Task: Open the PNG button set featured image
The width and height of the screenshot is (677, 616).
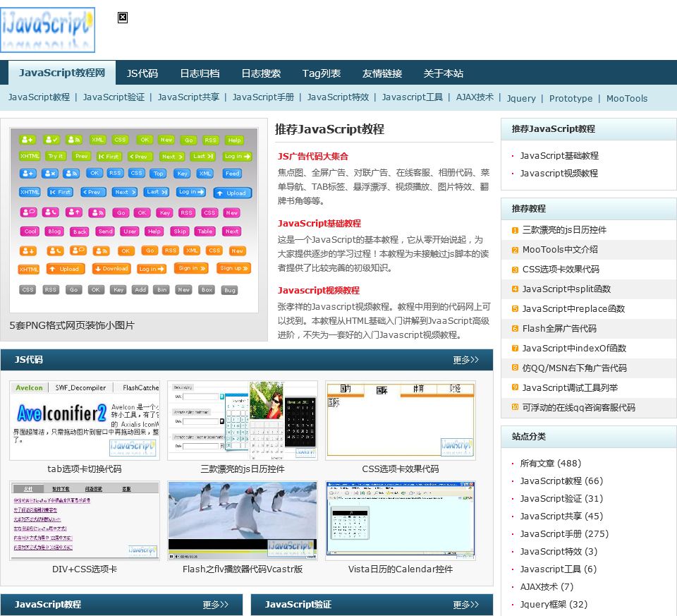Action: coord(134,220)
